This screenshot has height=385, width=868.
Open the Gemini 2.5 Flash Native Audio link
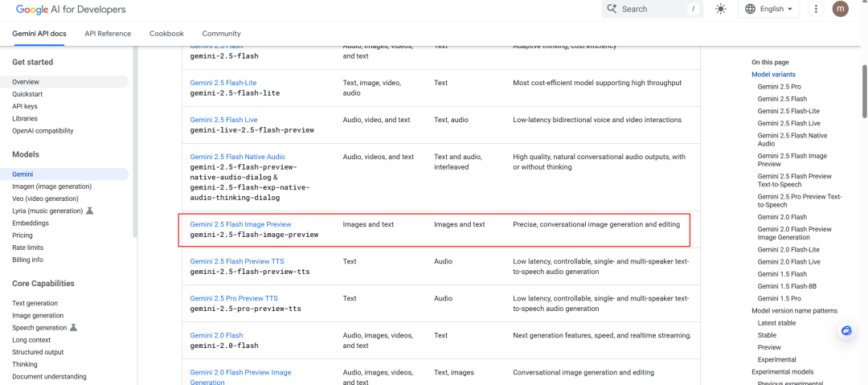click(x=237, y=158)
